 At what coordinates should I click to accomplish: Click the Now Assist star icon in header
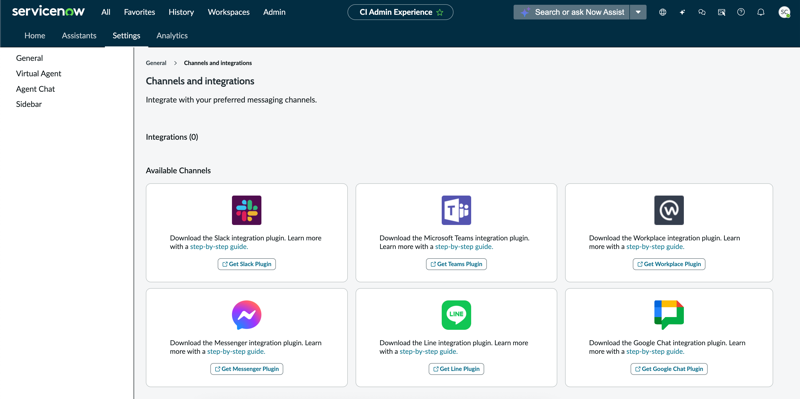click(x=682, y=12)
